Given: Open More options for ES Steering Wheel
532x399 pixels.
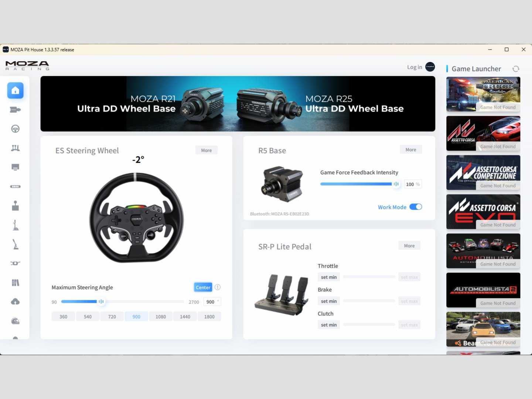Looking at the screenshot, I should 206,150.
